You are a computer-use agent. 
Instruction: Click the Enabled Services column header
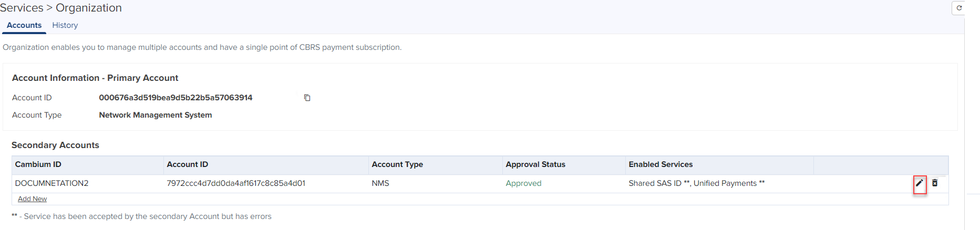coord(661,164)
